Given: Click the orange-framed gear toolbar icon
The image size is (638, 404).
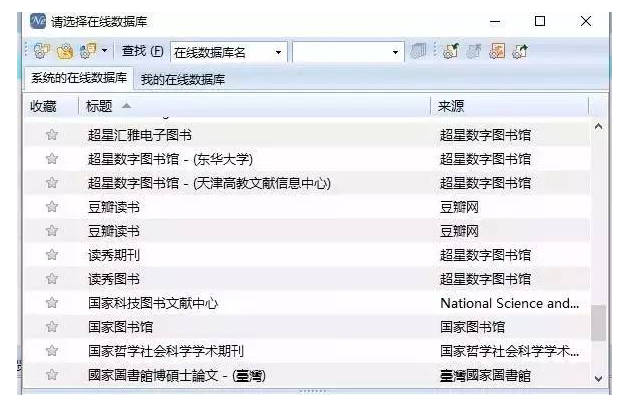Looking at the screenshot, I should click(497, 51).
